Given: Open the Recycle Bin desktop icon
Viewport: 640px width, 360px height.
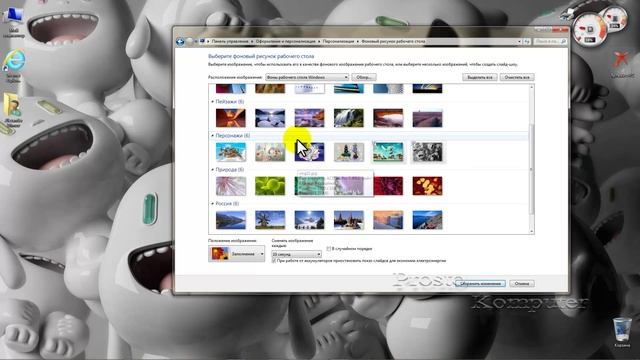Looking at the screenshot, I should click(x=622, y=333).
